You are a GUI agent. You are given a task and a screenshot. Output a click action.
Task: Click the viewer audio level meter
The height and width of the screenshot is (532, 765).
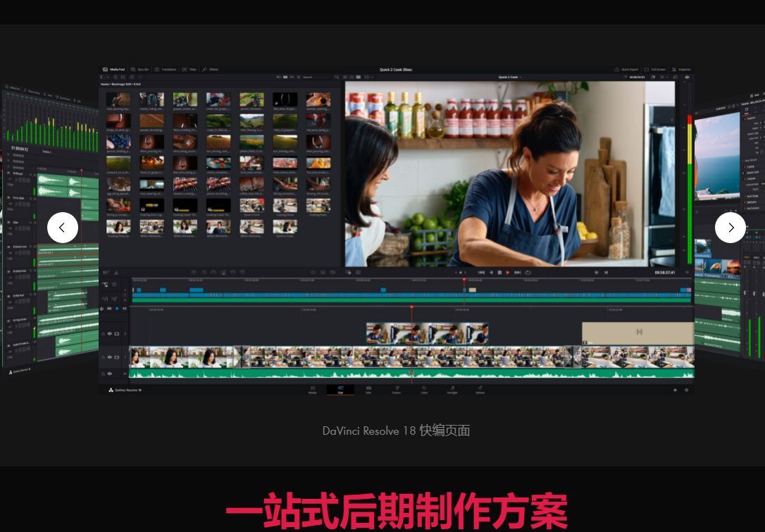[x=690, y=190]
